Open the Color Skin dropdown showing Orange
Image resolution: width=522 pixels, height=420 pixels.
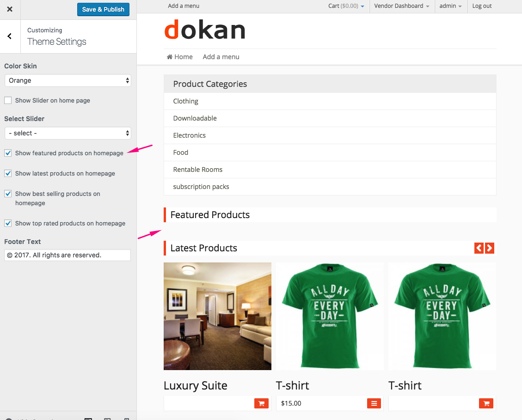click(x=68, y=80)
